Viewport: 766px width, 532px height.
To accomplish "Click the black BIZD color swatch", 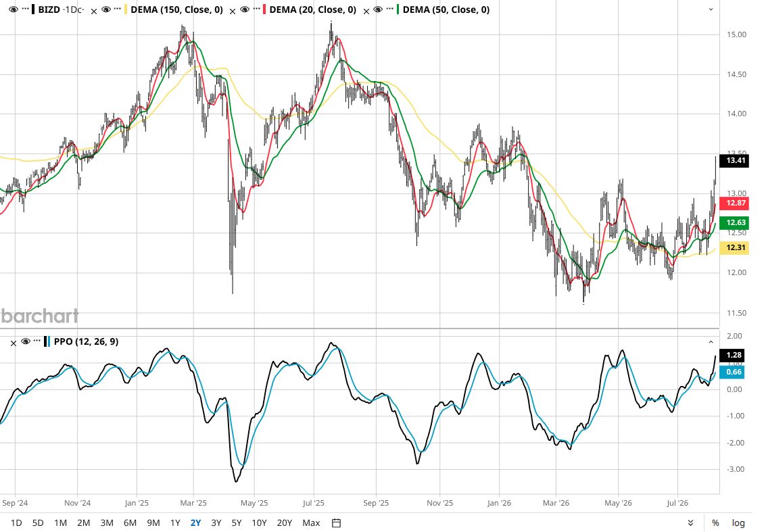I will pos(33,9).
